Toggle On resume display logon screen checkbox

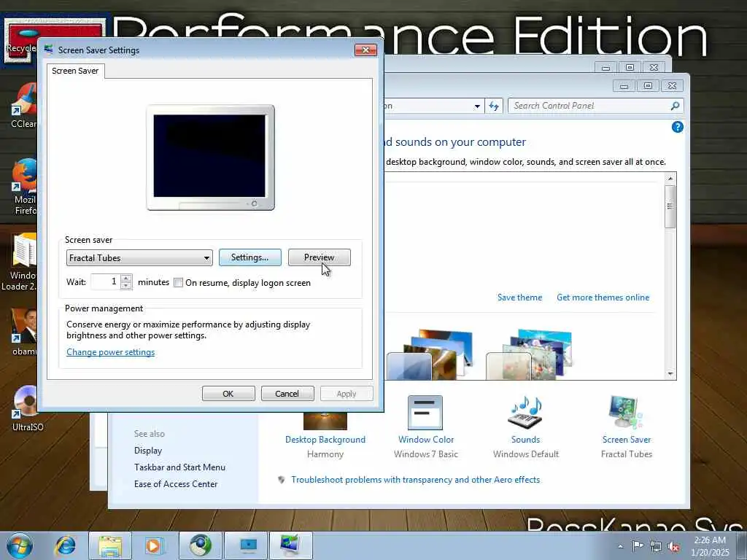[178, 282]
